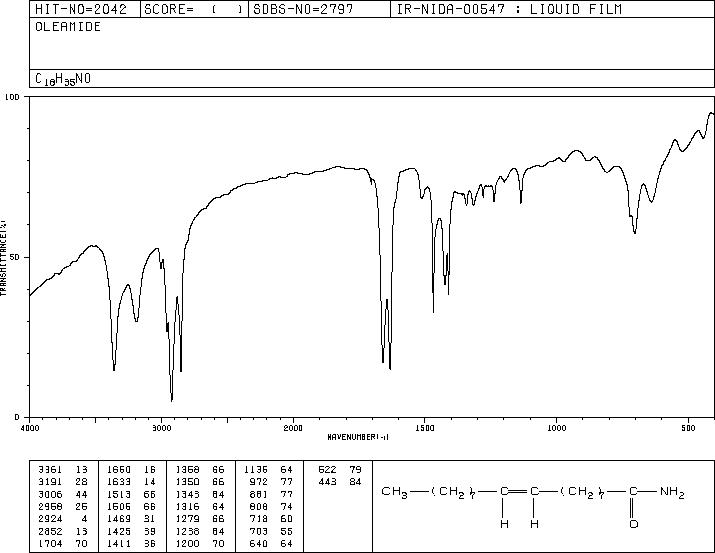Click the 500 label on wavenumber axis

click(x=688, y=428)
